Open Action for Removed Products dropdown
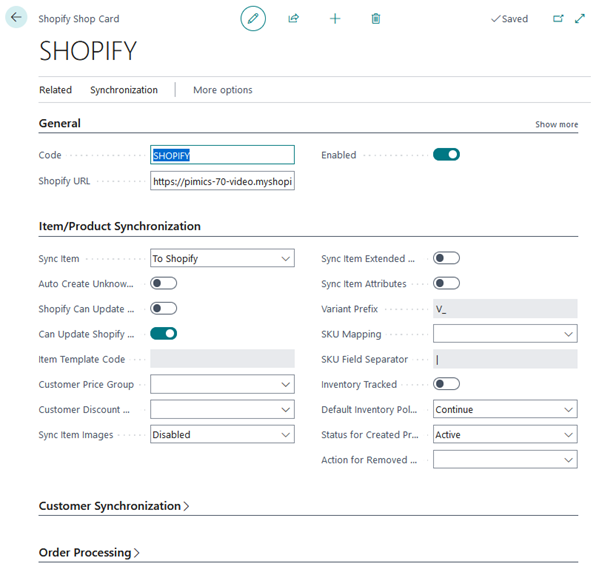The height and width of the screenshot is (575, 602). 505,460
